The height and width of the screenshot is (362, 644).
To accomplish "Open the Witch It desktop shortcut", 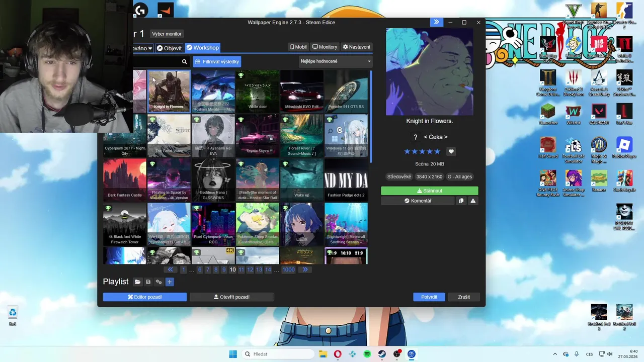I will 573,114.
